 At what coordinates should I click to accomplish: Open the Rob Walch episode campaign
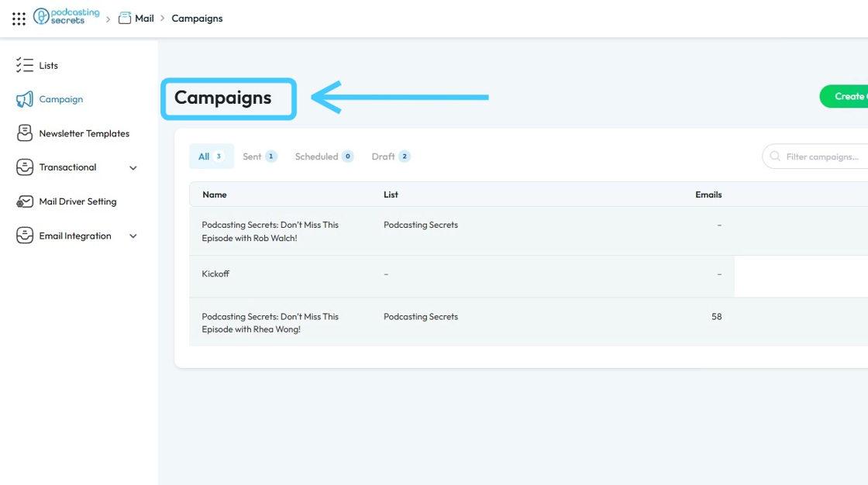pyautogui.click(x=270, y=231)
